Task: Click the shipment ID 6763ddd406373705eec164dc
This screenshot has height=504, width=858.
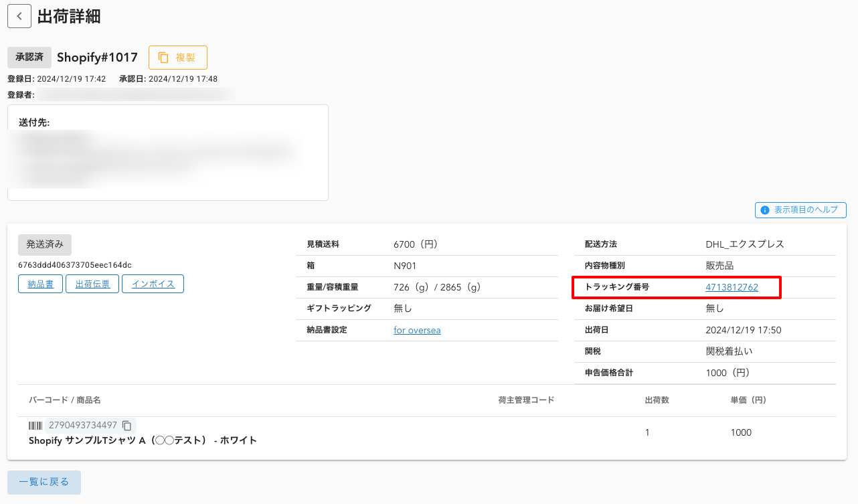Action: tap(75, 265)
